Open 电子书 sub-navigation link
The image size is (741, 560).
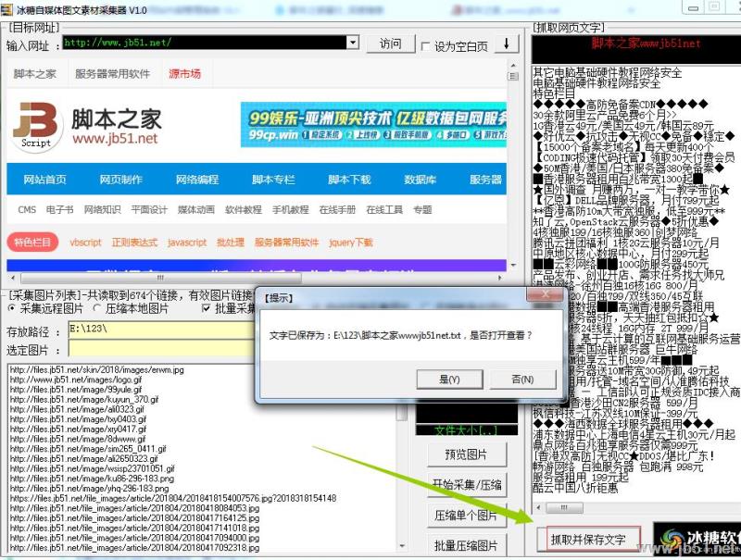coord(59,209)
